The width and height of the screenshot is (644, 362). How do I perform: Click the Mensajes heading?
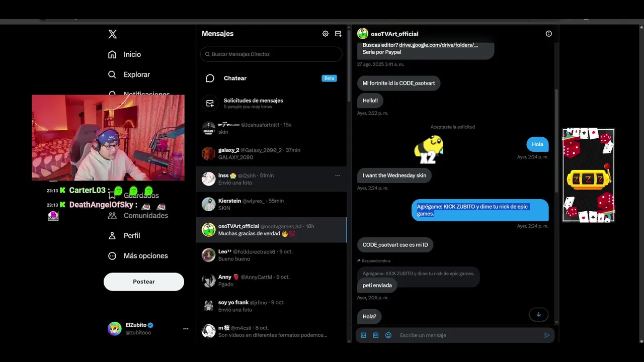click(x=217, y=34)
